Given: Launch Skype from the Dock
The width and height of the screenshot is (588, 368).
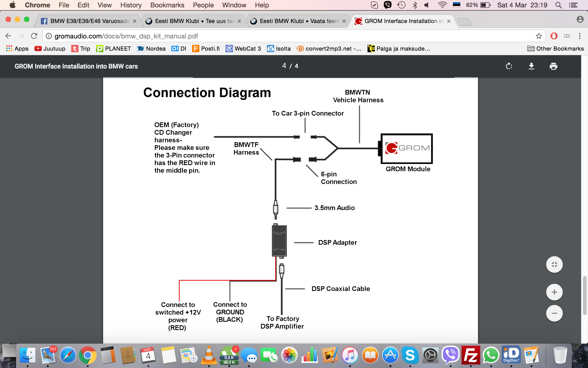Looking at the screenshot, I should click(x=410, y=355).
